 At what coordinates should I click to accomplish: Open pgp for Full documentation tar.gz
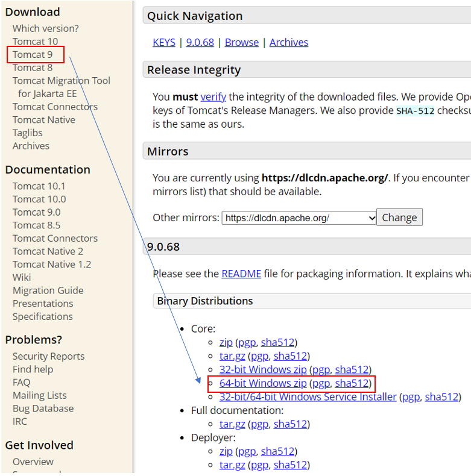[260, 424]
